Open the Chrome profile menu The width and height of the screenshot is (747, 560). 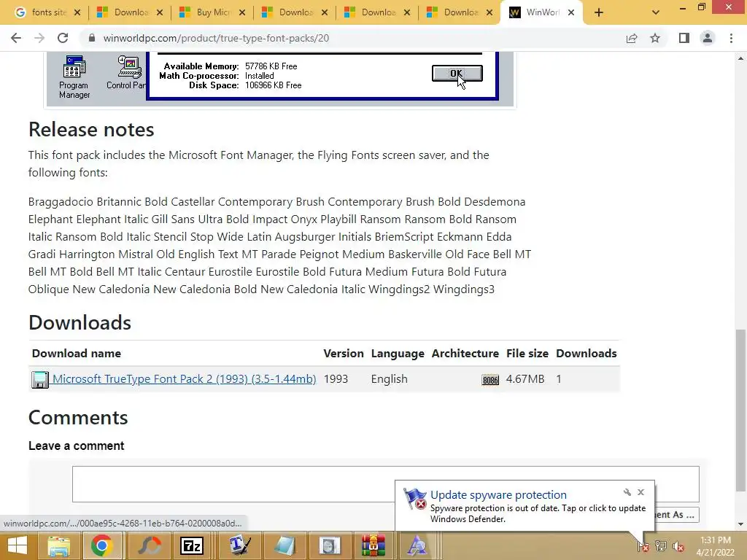(x=708, y=38)
